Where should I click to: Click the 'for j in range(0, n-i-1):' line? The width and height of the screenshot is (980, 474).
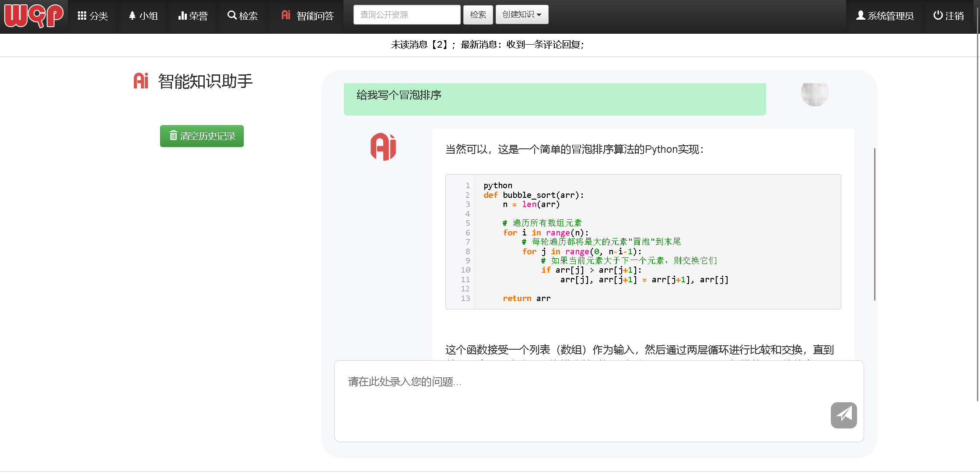(582, 252)
